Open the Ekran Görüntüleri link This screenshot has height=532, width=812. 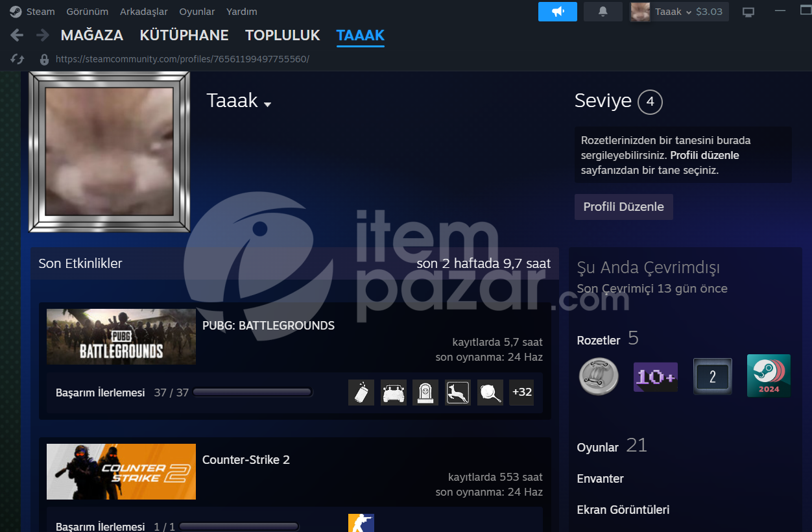coord(623,510)
